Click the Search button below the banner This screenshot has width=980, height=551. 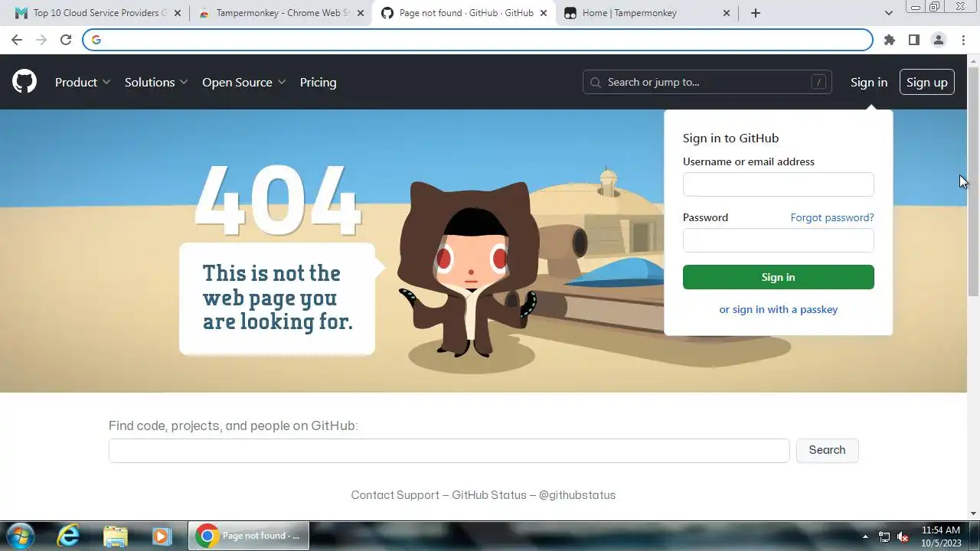pyautogui.click(x=827, y=450)
